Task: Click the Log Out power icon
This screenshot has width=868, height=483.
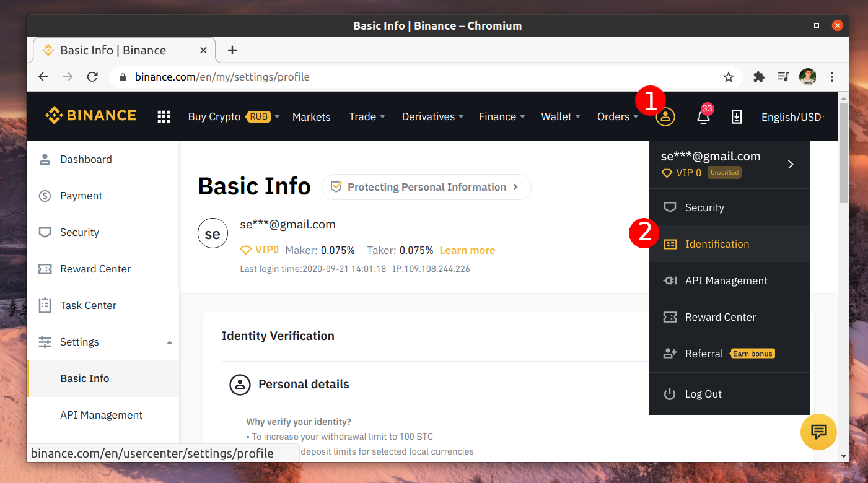Action: [670, 394]
